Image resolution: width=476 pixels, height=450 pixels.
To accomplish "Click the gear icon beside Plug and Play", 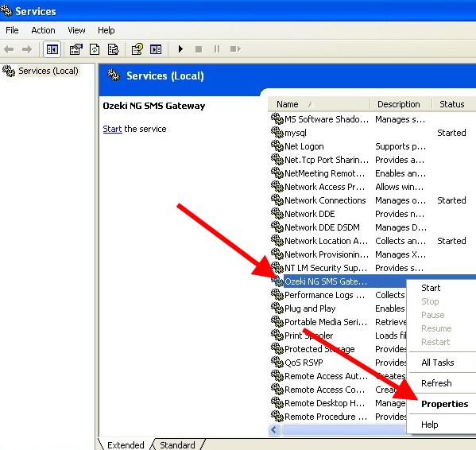I will click(277, 308).
